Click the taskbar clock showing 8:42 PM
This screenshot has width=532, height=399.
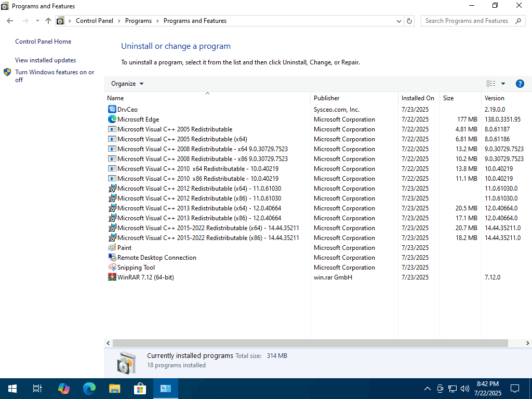(x=487, y=389)
